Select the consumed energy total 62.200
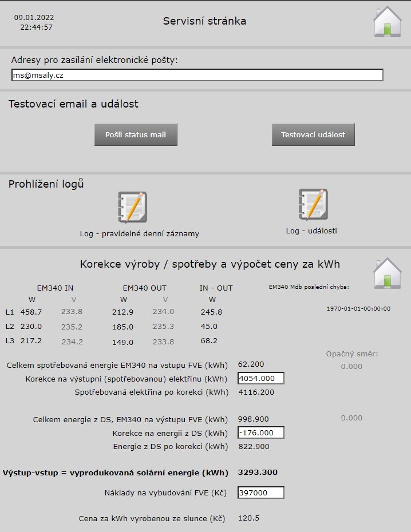 [x=251, y=364]
